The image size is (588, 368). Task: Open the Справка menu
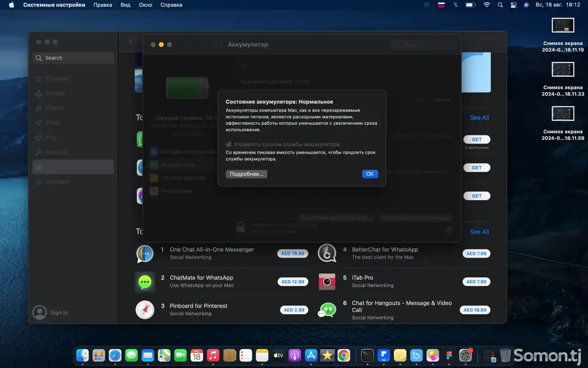[171, 5]
